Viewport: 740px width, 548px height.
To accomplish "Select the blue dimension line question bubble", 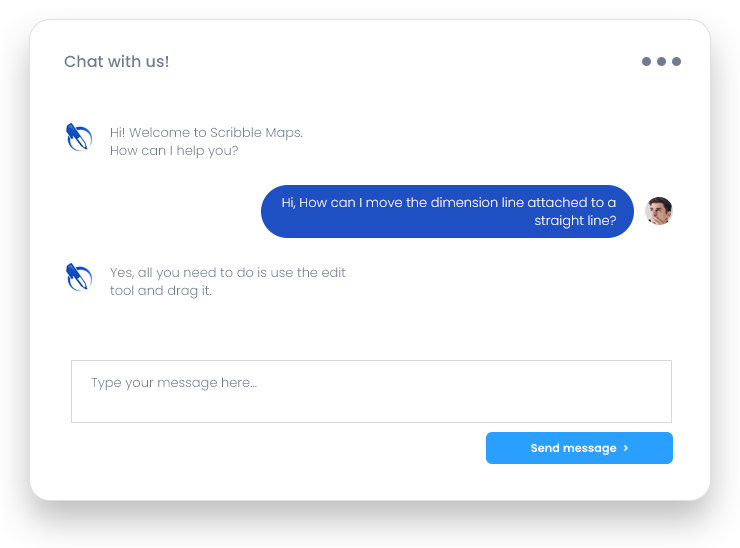I will coord(447,211).
